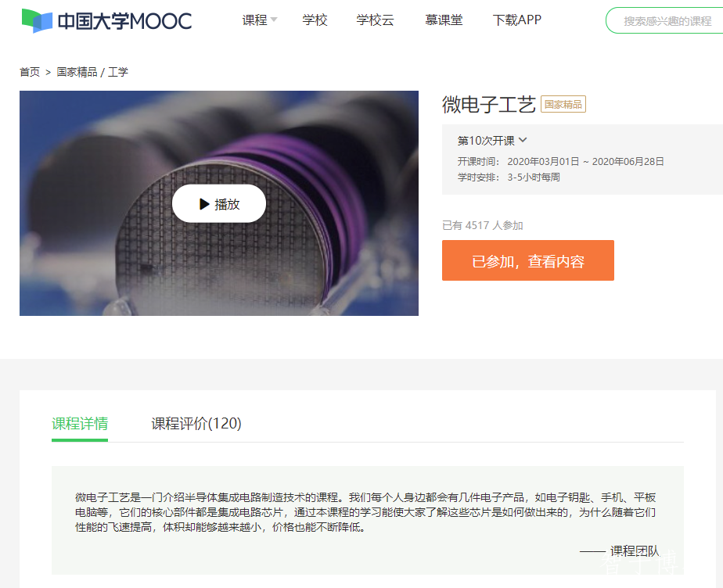The width and height of the screenshot is (723, 588).
Task: Switch to the 课程评价(120) tab
Action: click(196, 424)
